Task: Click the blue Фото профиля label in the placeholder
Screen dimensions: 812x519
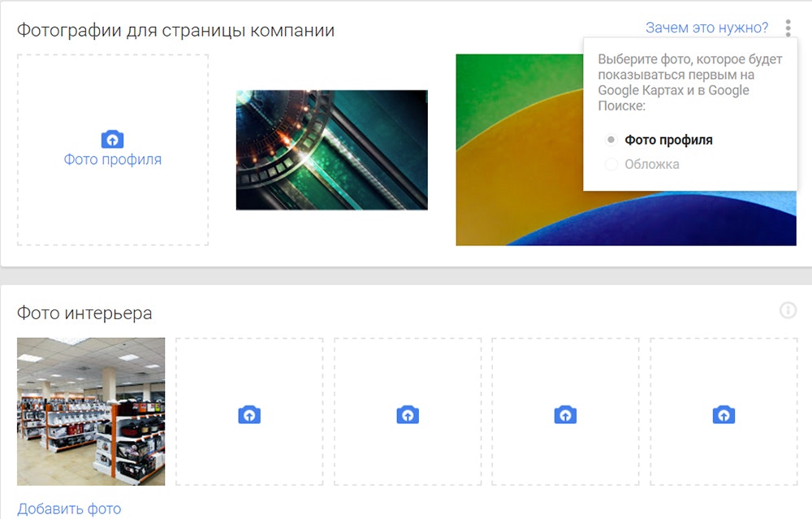Action: (113, 160)
